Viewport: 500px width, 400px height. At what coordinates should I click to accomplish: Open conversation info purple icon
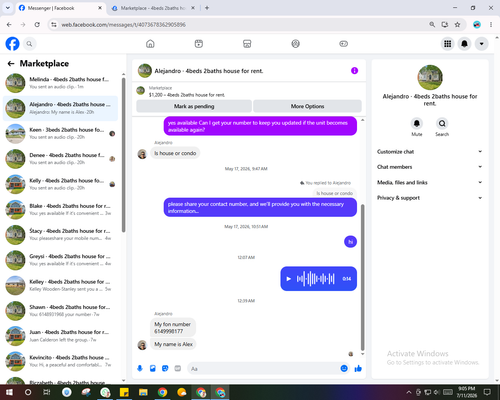[354, 71]
